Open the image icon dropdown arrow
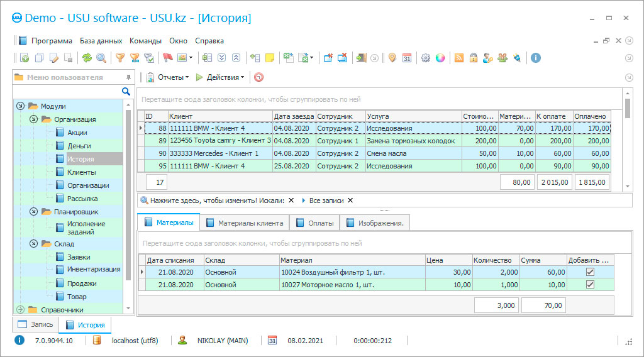This screenshot has height=357, width=644. tap(191, 58)
